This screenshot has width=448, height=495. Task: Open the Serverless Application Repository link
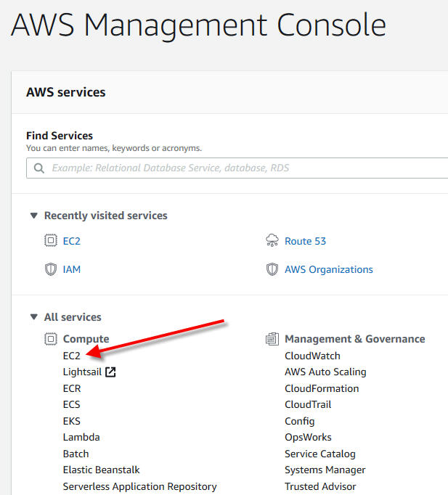pyautogui.click(x=139, y=486)
